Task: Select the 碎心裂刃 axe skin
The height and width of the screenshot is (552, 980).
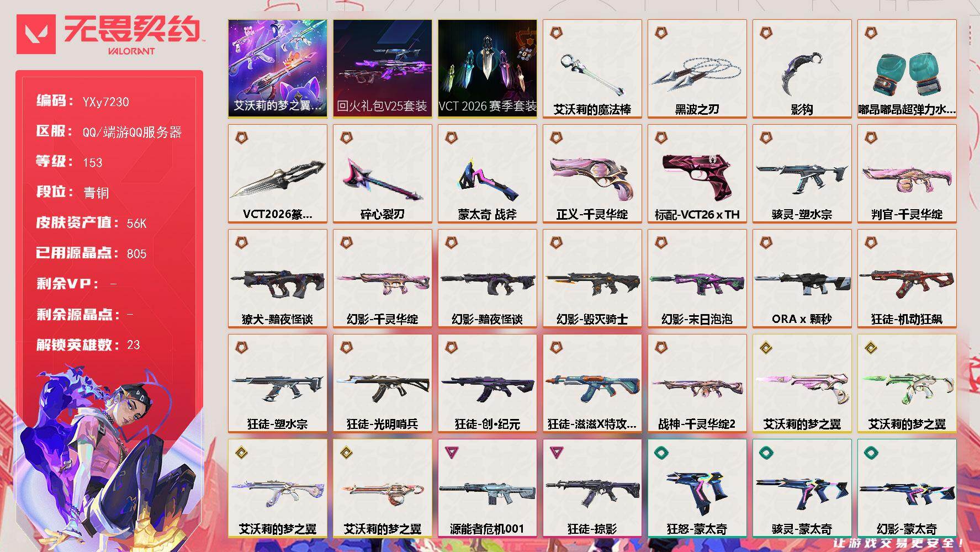Action: [382, 173]
